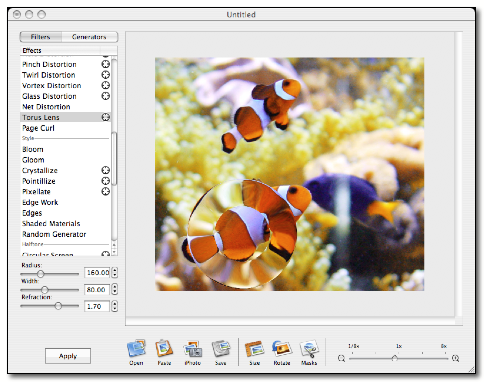484x382 pixels.
Task: Select the Shaded Materials effect
Action: coord(51,223)
